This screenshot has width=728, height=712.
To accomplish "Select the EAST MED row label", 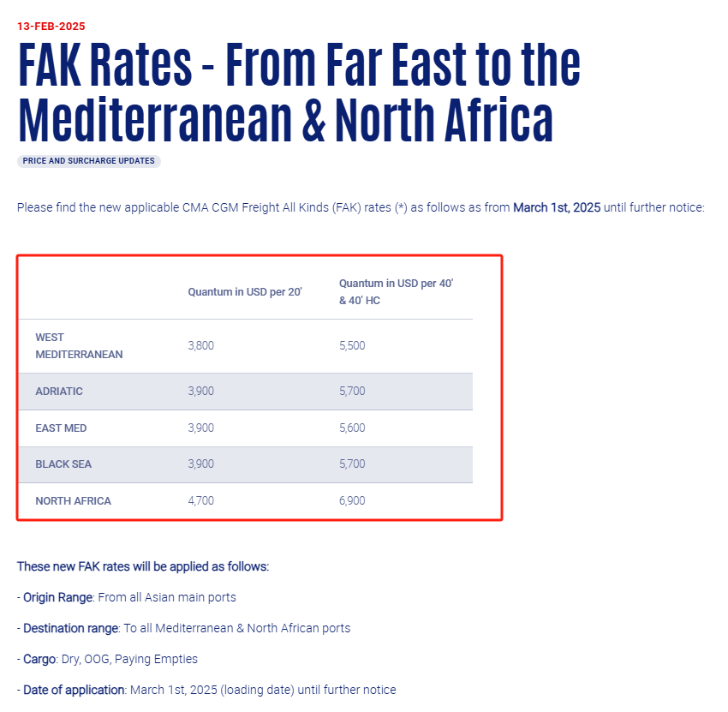I will [x=61, y=428].
